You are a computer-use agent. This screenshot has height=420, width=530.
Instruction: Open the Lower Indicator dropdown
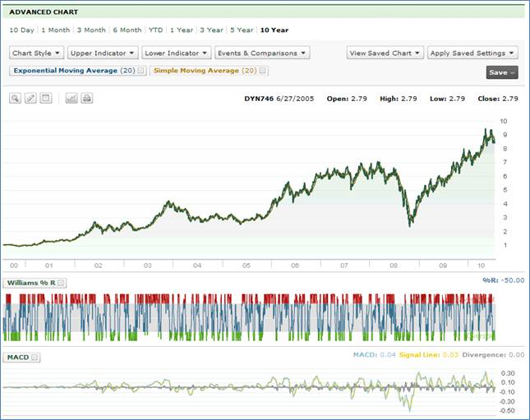pyautogui.click(x=177, y=53)
